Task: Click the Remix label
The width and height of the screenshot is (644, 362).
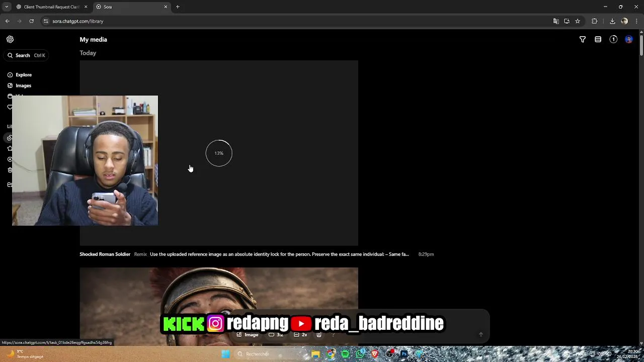Action: tap(140, 254)
